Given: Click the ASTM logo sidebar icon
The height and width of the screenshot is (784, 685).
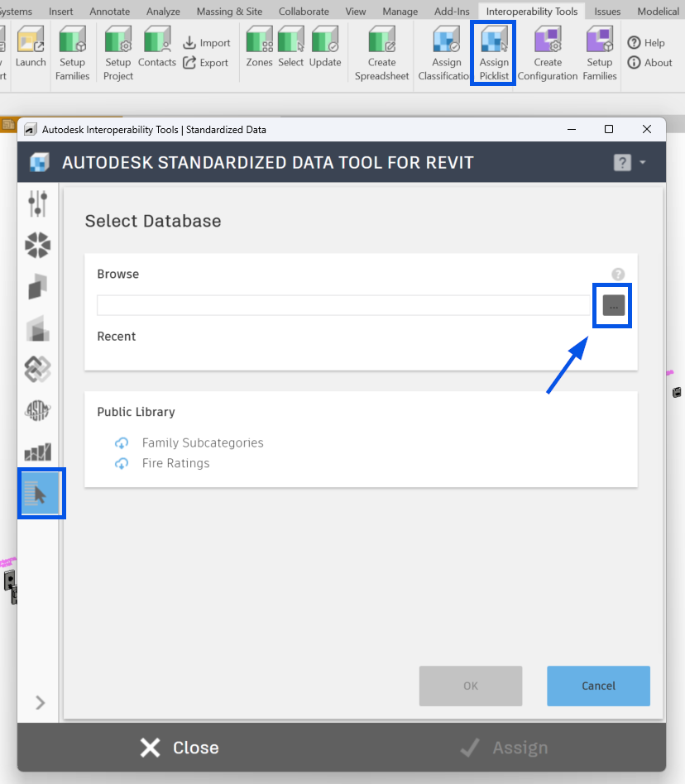Looking at the screenshot, I should tap(38, 411).
